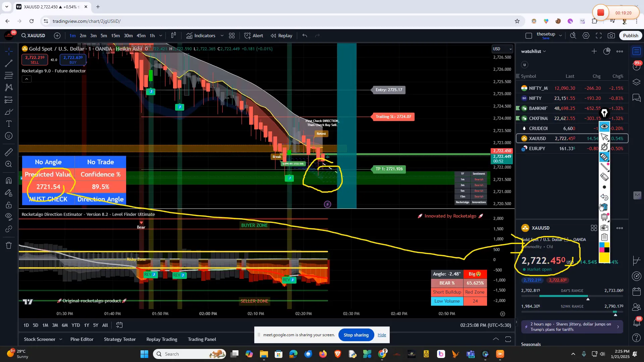Select the crosshair cursor tool
The height and width of the screenshot is (362, 644).
pyautogui.click(x=9, y=51)
